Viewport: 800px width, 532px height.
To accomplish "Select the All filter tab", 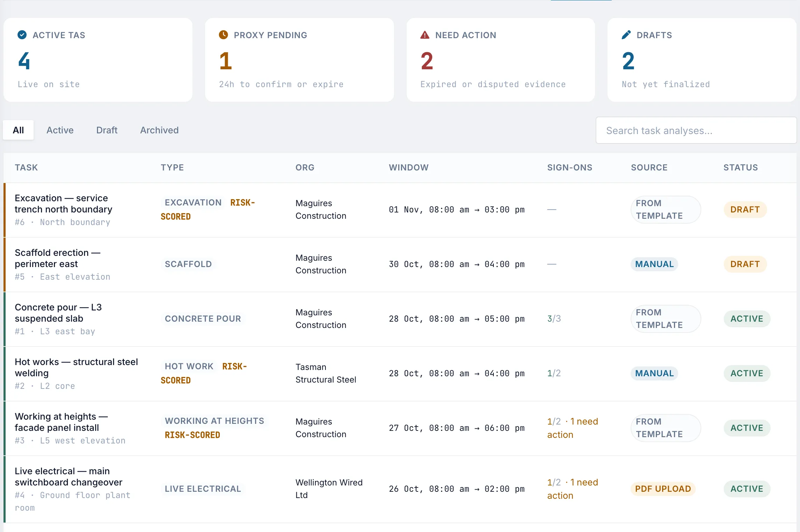I will click(18, 130).
